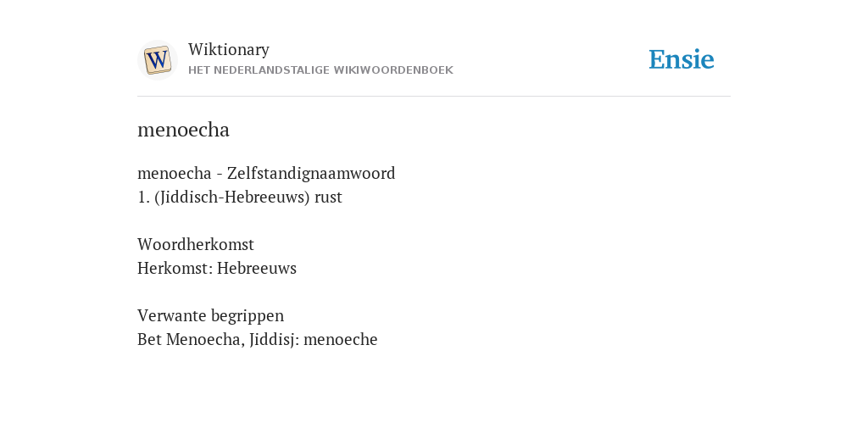
Task: Click the Wiktionary W tile logo
Action: point(157,60)
